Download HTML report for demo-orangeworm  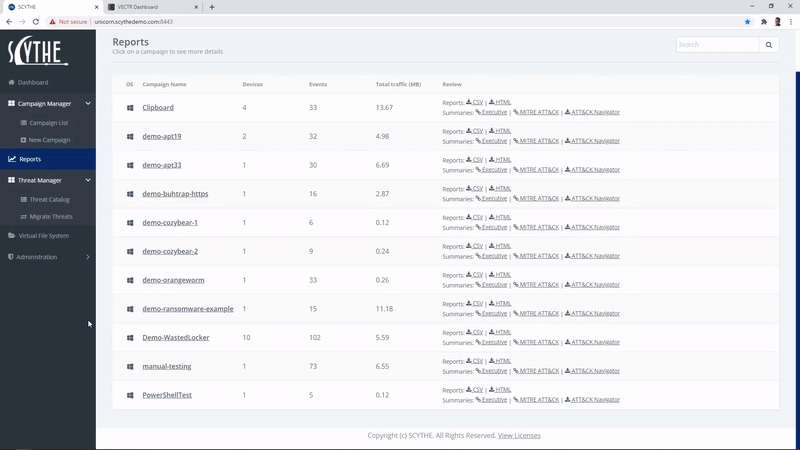[x=500, y=275]
